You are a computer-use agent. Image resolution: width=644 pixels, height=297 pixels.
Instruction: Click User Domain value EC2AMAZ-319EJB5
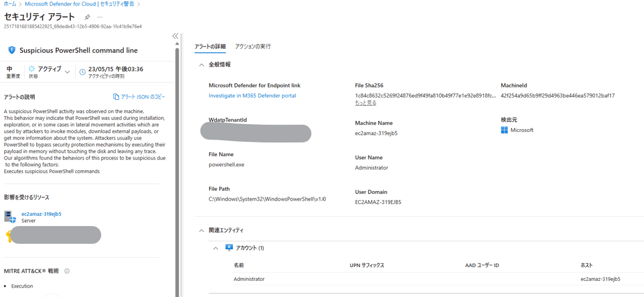(x=378, y=202)
